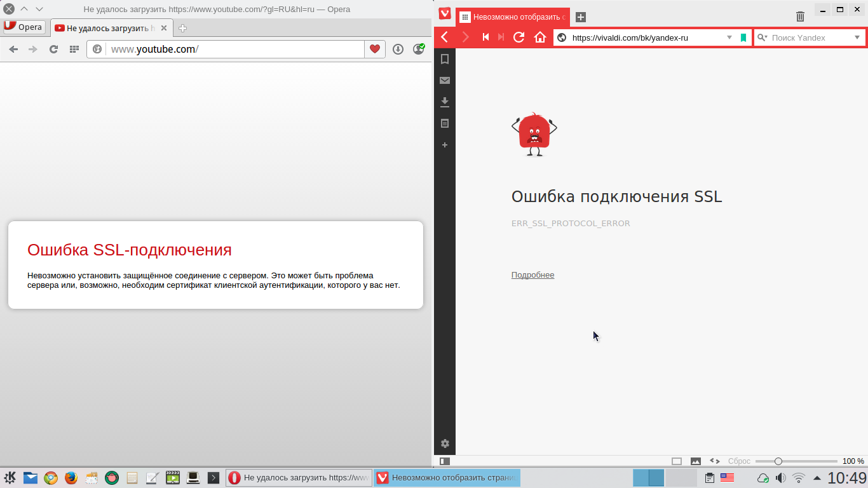The width and height of the screenshot is (868, 488).
Task: Toggle the Vivaldi side panel
Action: pyautogui.click(x=445, y=461)
